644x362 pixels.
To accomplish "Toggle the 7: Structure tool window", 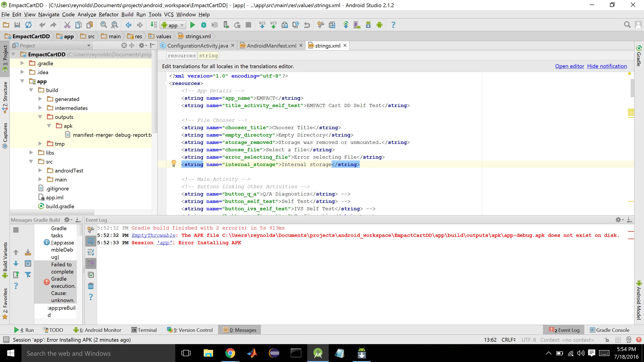I will tap(5, 97).
